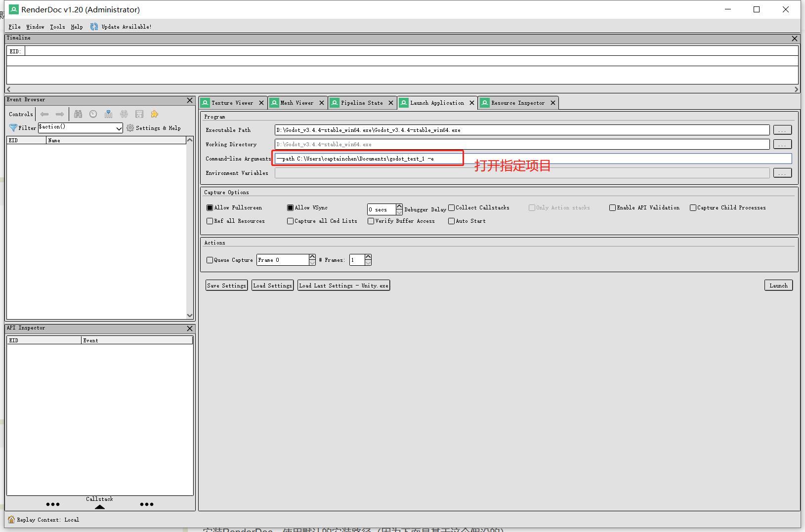Expand Callstack panel arrow in API Inspector
The image size is (805, 532).
click(x=100, y=507)
